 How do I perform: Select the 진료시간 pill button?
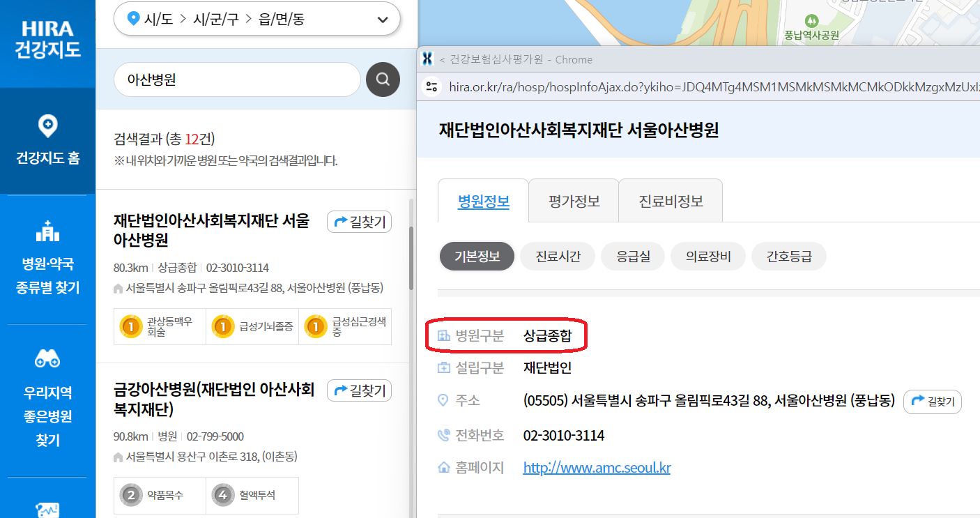[x=558, y=257]
